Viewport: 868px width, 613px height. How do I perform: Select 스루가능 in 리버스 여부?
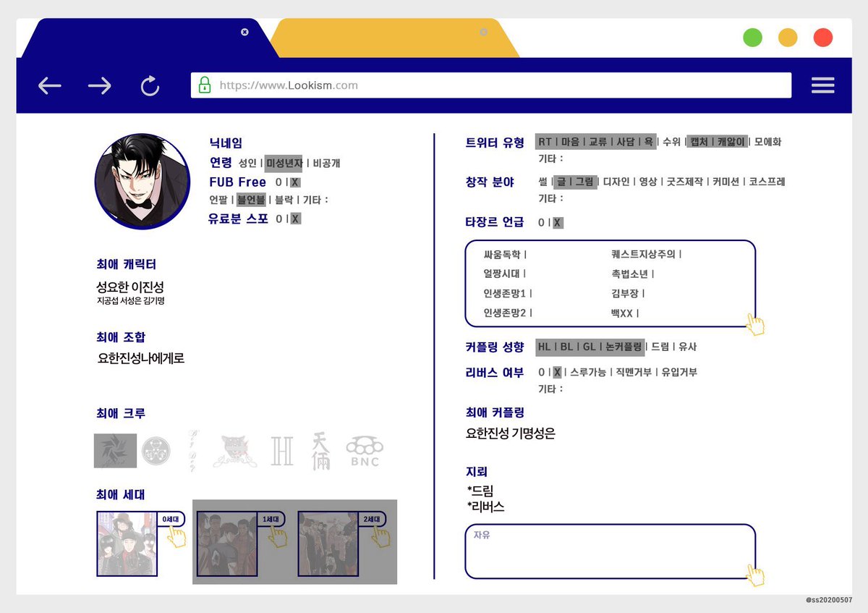(x=588, y=372)
